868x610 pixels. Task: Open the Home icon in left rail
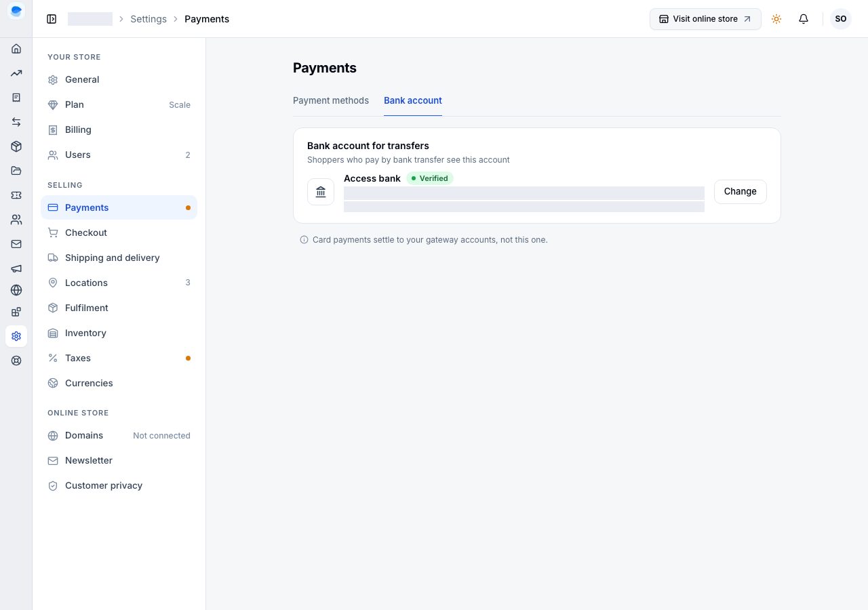click(x=16, y=49)
